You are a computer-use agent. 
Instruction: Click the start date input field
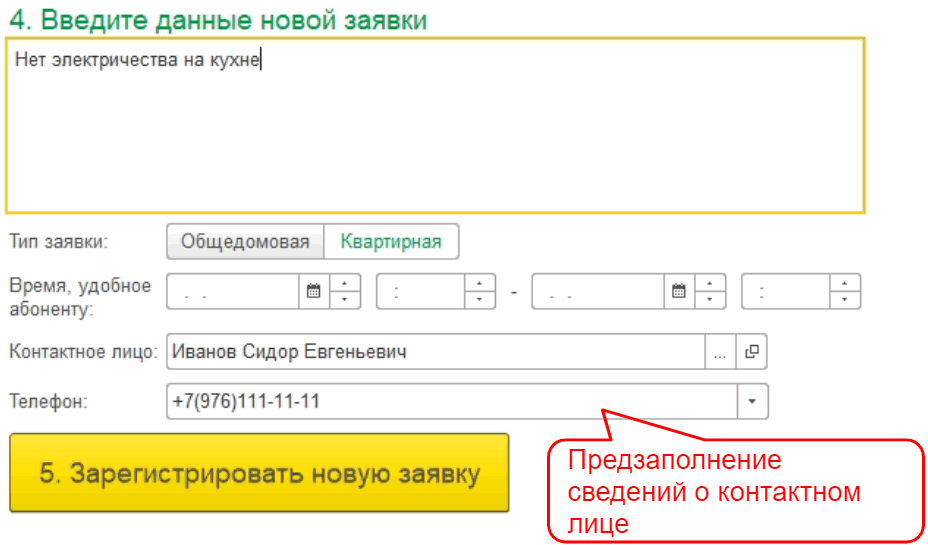coord(233,291)
